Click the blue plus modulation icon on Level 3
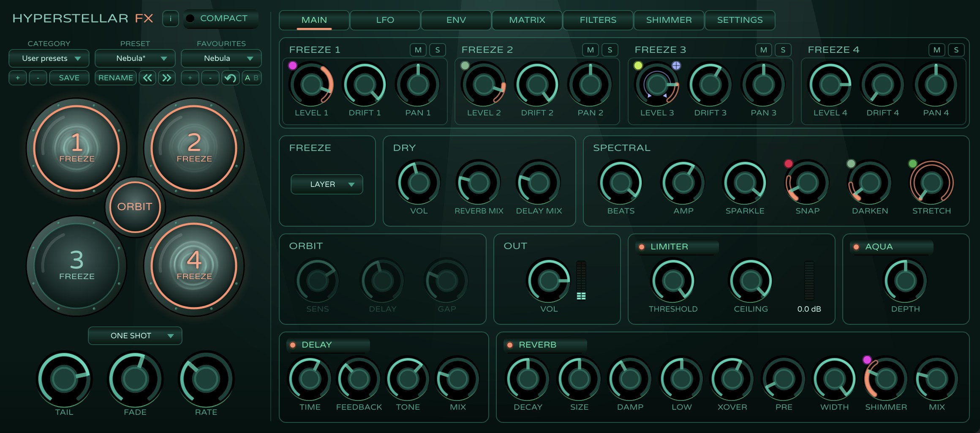 (676, 66)
